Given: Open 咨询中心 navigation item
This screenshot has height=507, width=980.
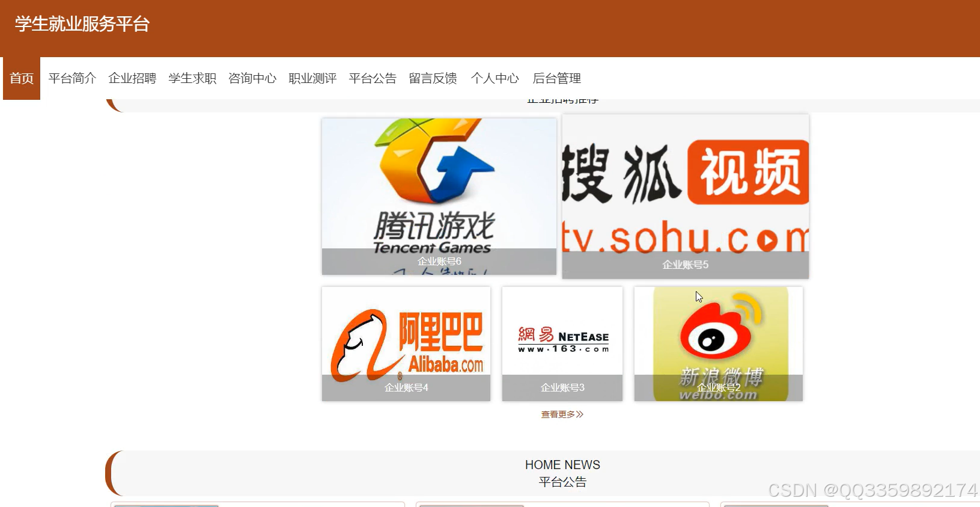Looking at the screenshot, I should pos(252,78).
